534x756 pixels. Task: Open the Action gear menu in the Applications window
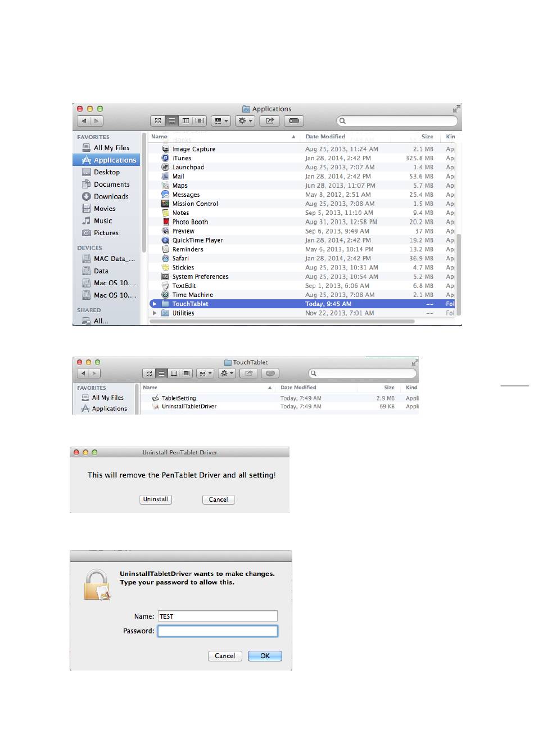point(245,120)
